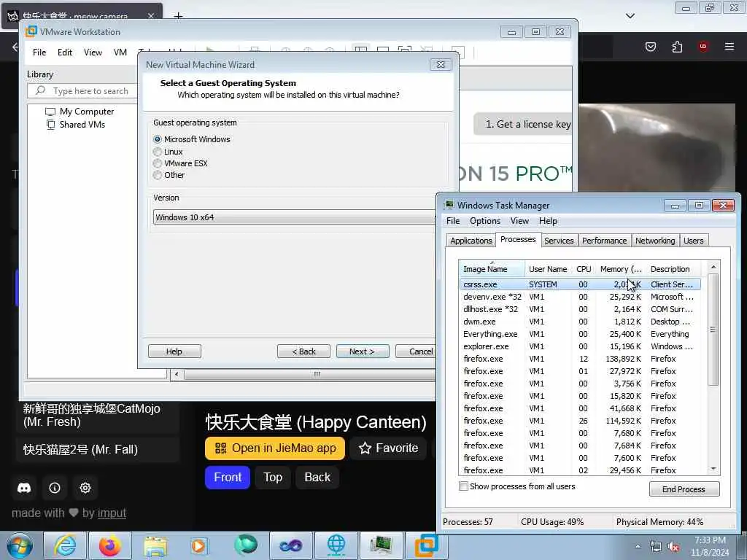Click the infinity-shaped Visual Studio taskbar icon
The image size is (747, 560).
tap(290, 545)
